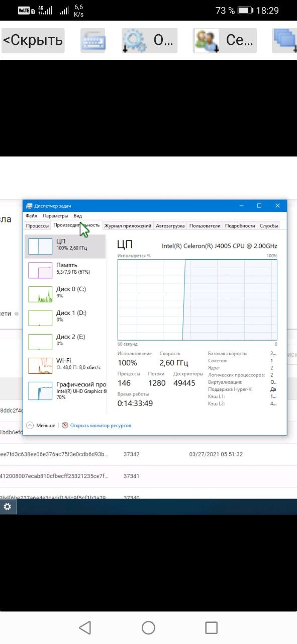The image size is (297, 644).
Task: Tap the Android back navigation button
Action: click(85, 627)
